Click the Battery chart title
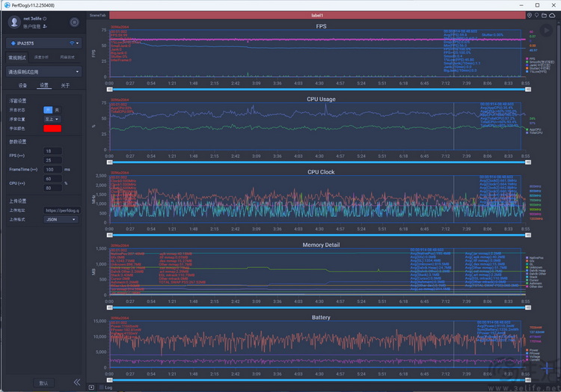 [x=321, y=318]
